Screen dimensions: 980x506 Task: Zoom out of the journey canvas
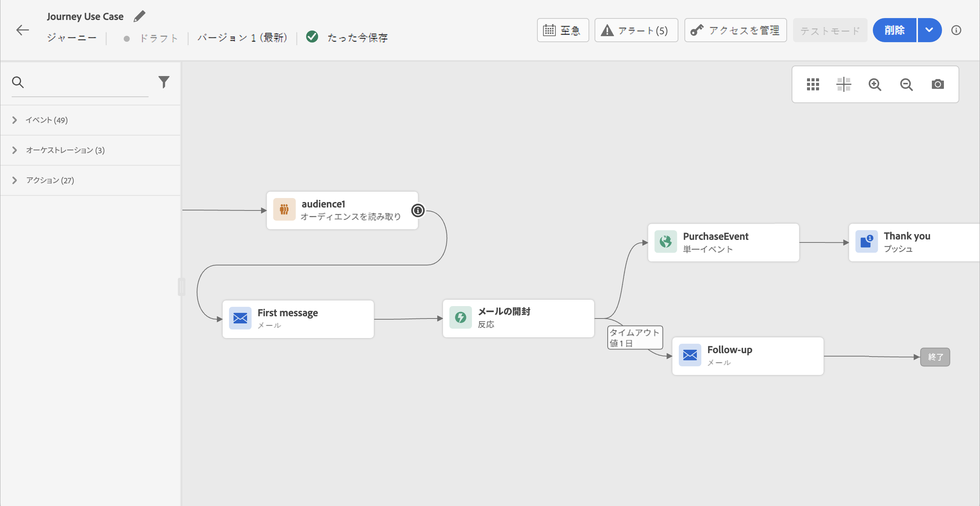click(x=906, y=84)
